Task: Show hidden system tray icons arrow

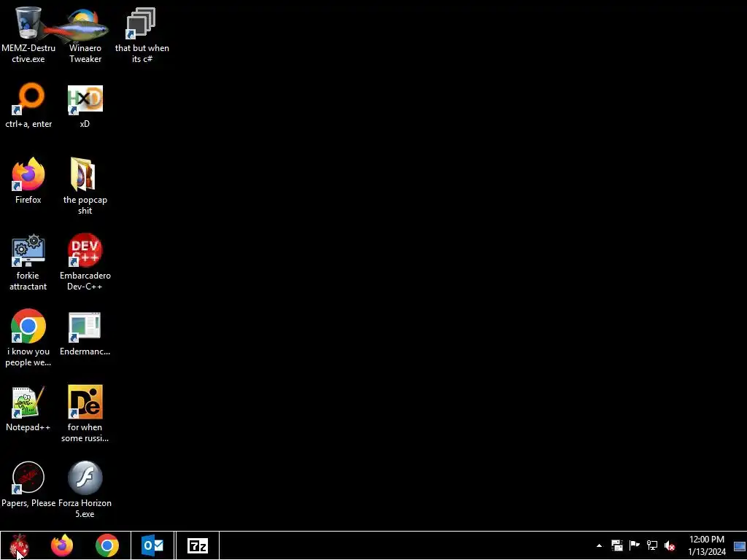Action: [x=600, y=545]
